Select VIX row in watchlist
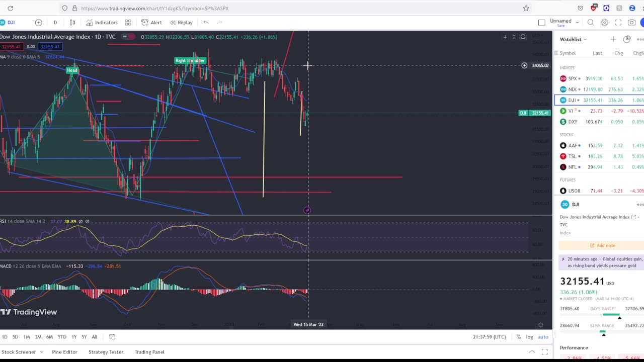 600,111
